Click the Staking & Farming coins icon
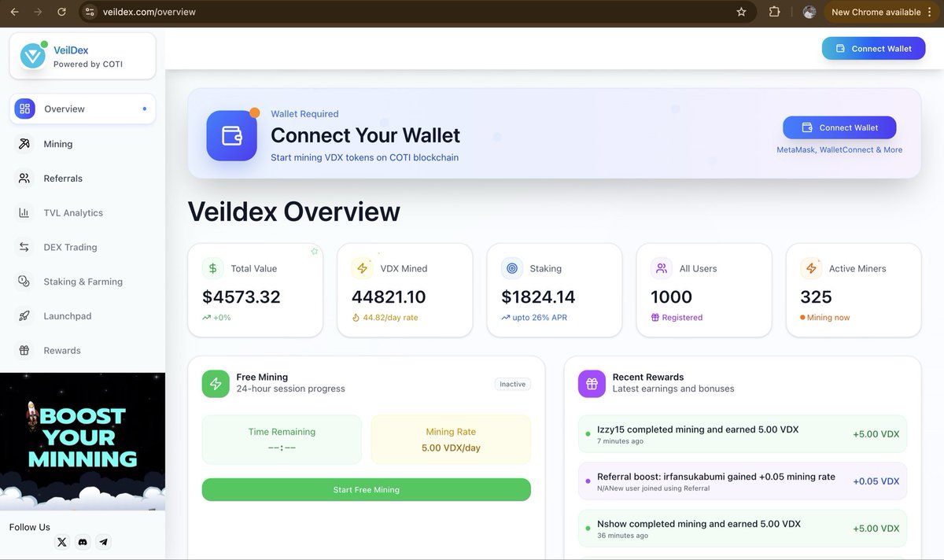Viewport: 944px width, 560px height. (24, 282)
